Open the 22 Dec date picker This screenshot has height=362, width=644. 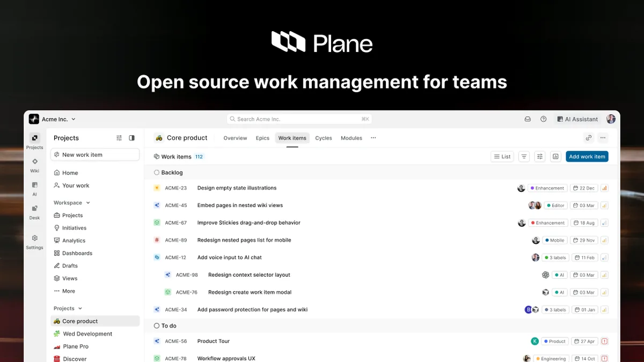(x=584, y=188)
